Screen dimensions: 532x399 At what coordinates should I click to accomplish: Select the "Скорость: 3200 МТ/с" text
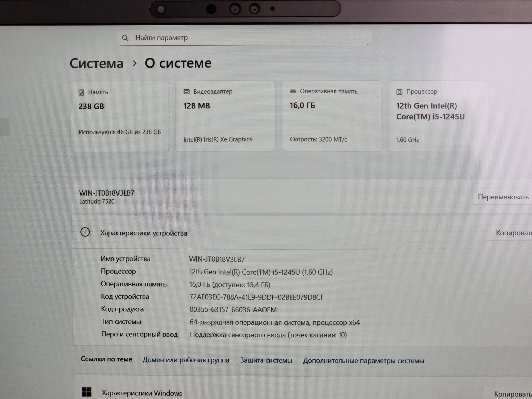(318, 139)
